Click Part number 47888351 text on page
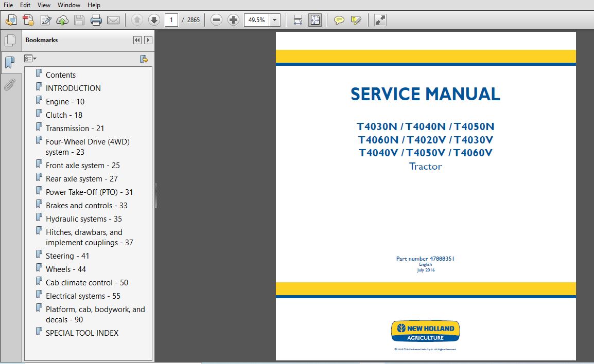594x364 pixels. 425,259
